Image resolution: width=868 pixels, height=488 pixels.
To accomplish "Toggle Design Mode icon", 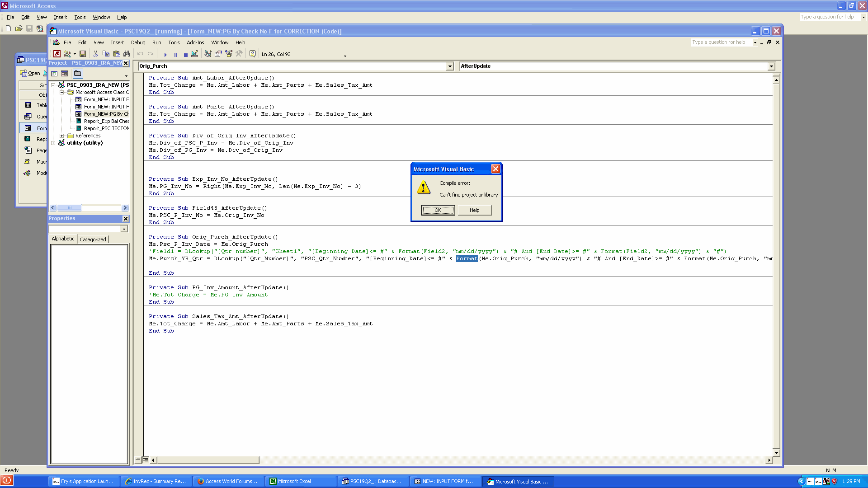I will pos(195,54).
